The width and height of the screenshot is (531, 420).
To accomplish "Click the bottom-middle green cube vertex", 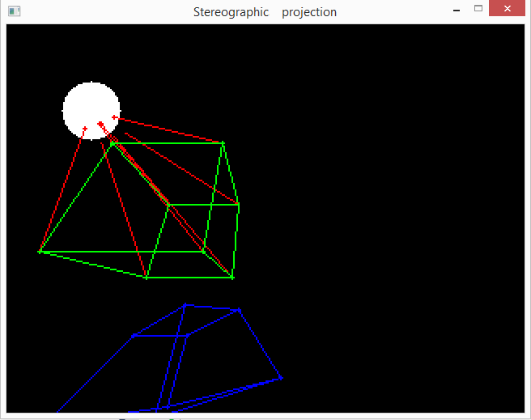I will 147,278.
